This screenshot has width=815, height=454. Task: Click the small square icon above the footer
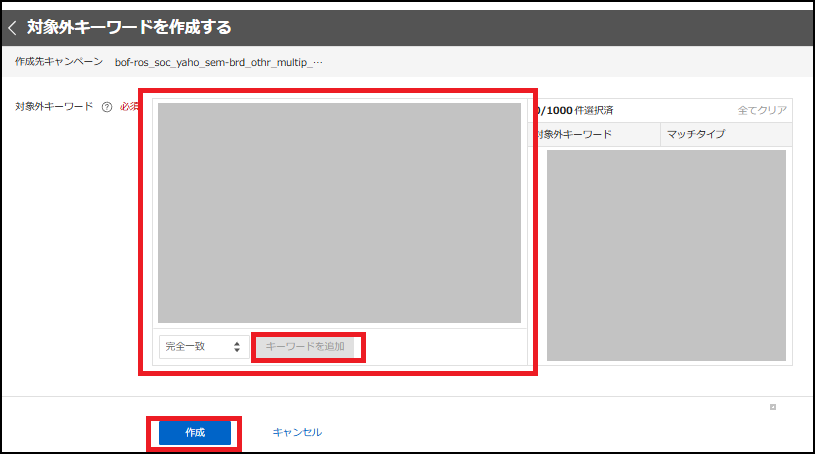pos(772,407)
